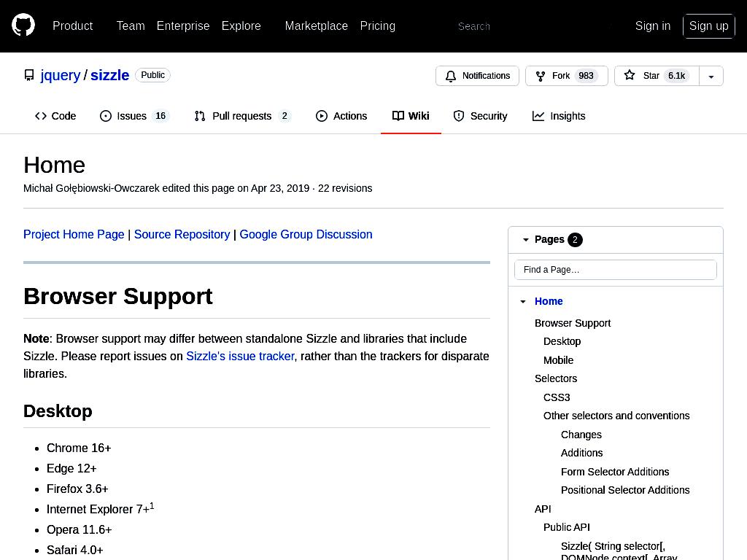The height and width of the screenshot is (560, 747).
Task: Open the Issues tab
Action: tap(134, 116)
